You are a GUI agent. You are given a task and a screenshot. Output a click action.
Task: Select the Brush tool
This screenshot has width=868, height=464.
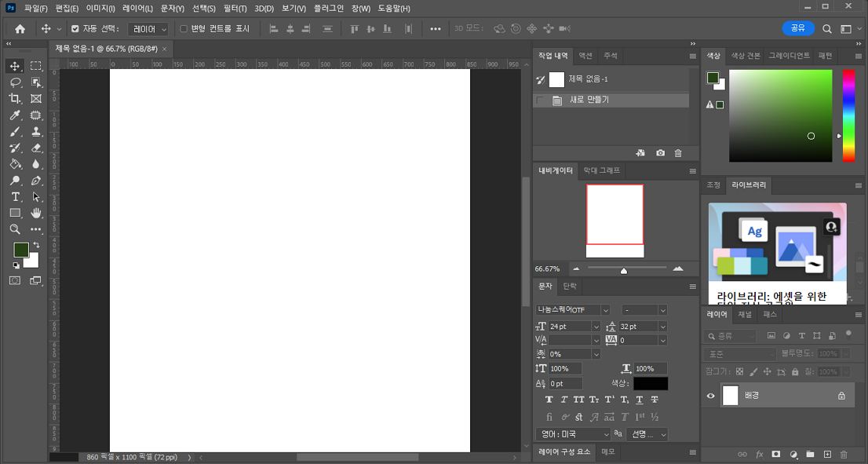point(15,132)
